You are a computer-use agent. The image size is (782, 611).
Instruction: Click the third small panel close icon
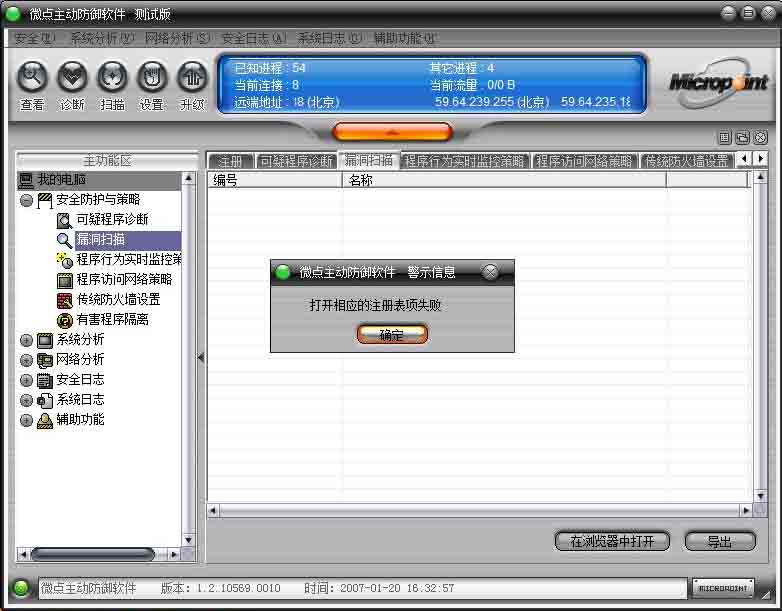[760, 137]
